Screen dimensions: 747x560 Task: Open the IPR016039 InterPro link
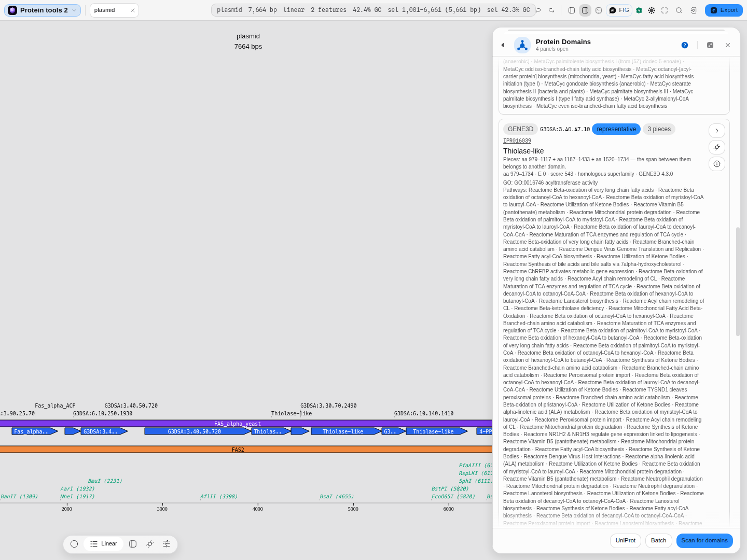(x=517, y=141)
